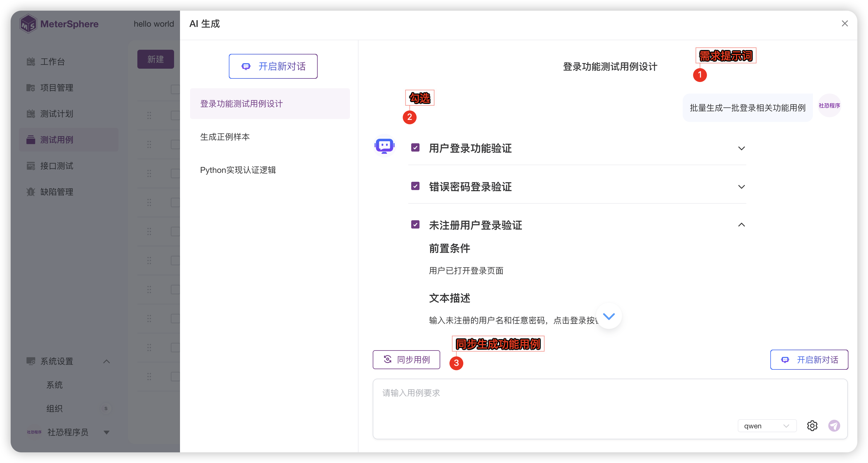Uncheck 错误密码登录验证 checkbox

click(415, 186)
